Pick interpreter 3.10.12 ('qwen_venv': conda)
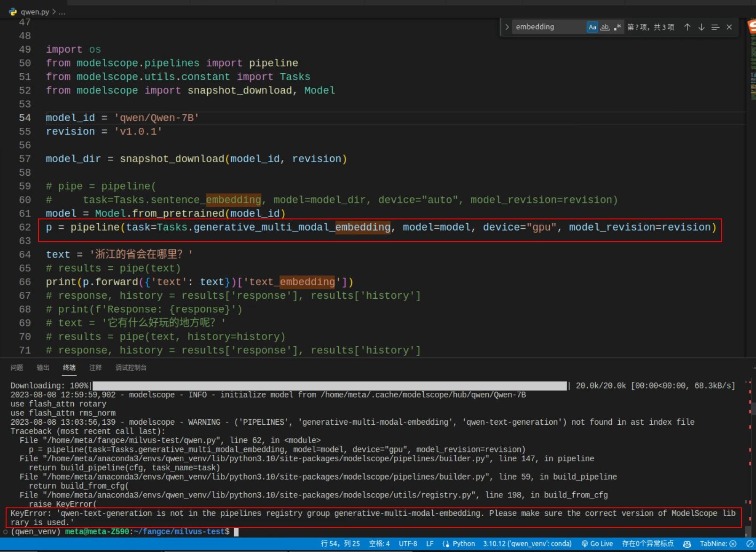This screenshot has height=552, width=756. (527, 544)
